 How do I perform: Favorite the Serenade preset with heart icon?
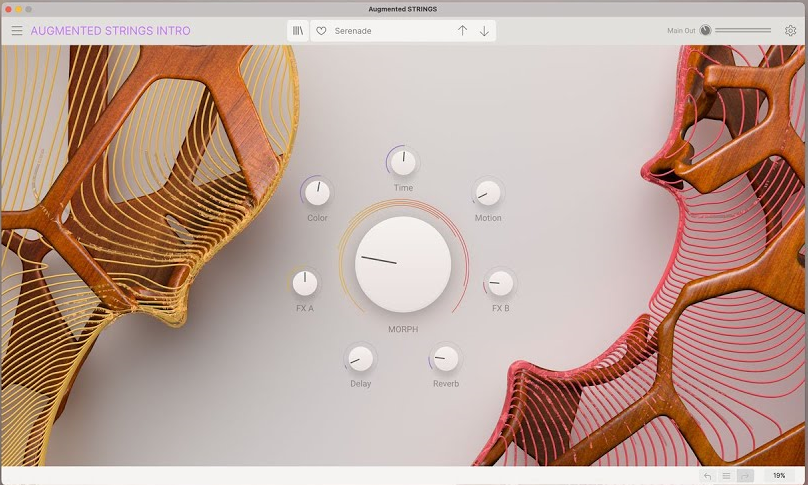click(321, 31)
